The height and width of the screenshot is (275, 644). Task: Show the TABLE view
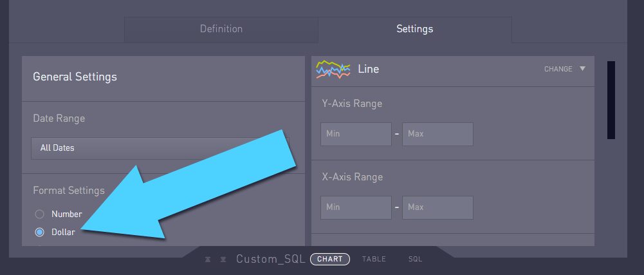374,259
